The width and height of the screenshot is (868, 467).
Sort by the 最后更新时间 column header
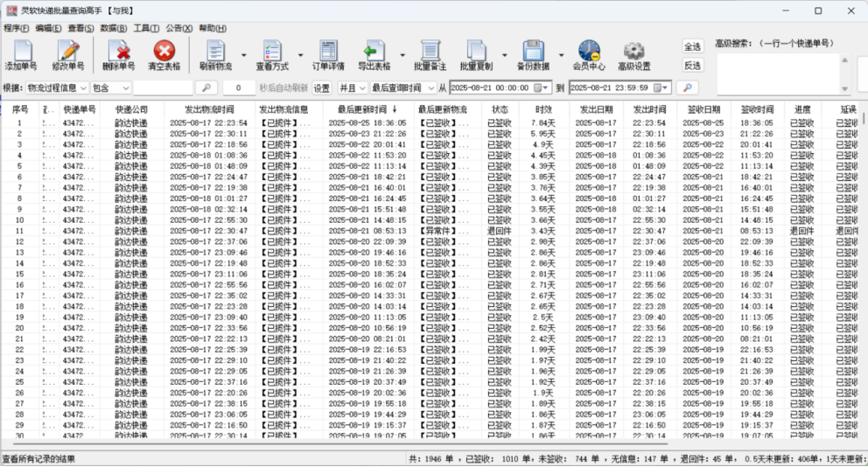point(367,109)
